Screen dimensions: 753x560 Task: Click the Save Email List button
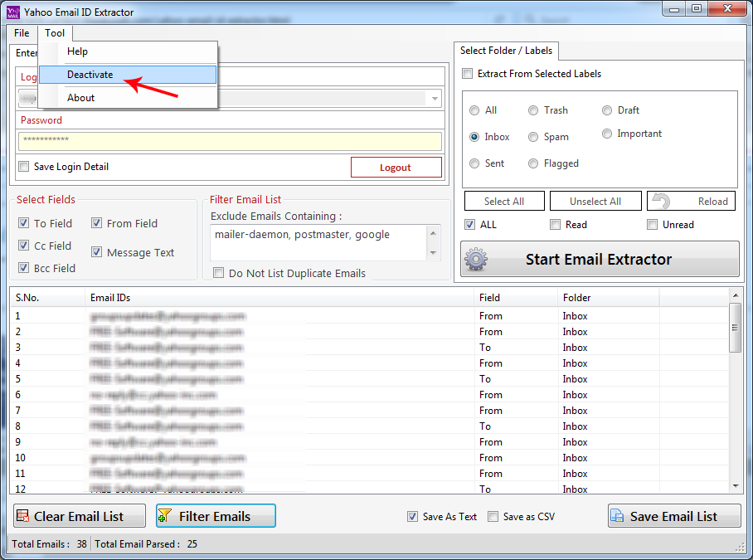[x=674, y=516]
